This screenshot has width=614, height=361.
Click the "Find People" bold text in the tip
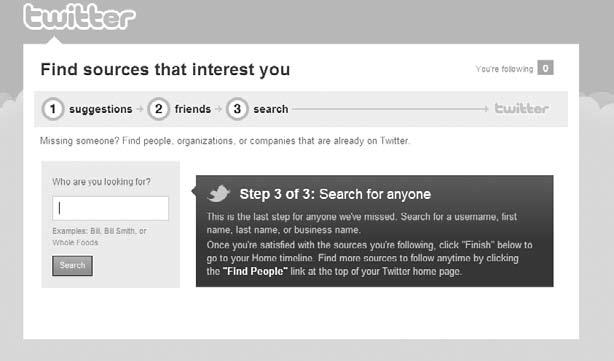[255, 271]
